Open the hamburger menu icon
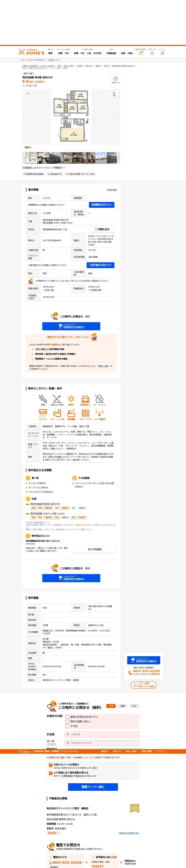The image size is (186, 868). [x=162, y=53]
